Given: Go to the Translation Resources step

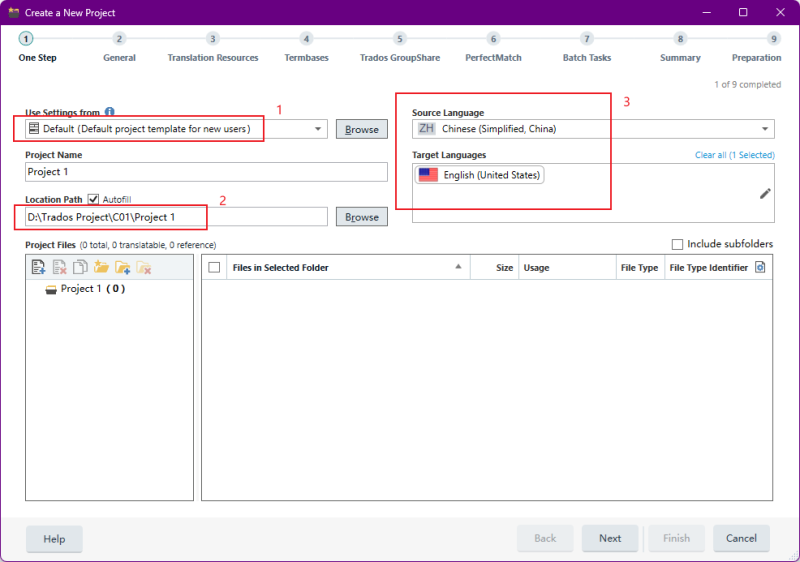Looking at the screenshot, I should pyautogui.click(x=213, y=39).
